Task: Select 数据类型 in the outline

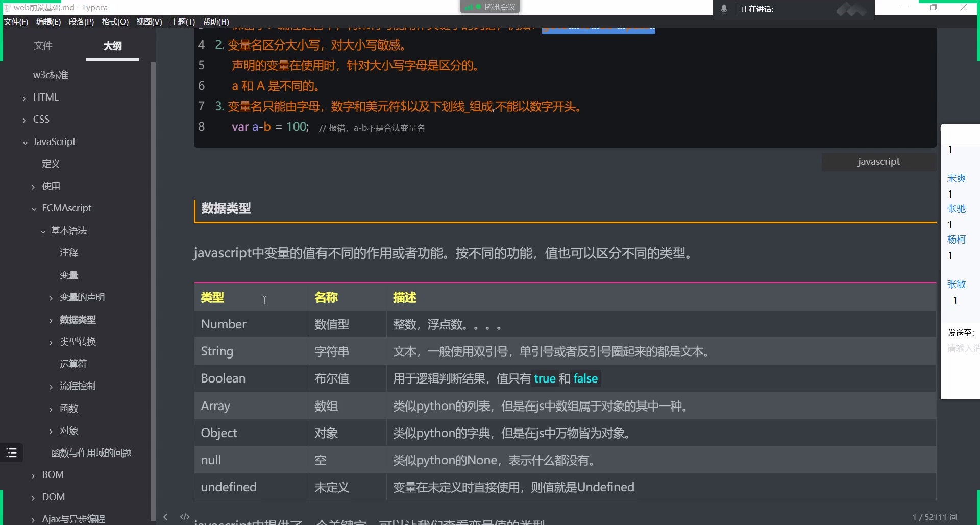Action: 78,319
